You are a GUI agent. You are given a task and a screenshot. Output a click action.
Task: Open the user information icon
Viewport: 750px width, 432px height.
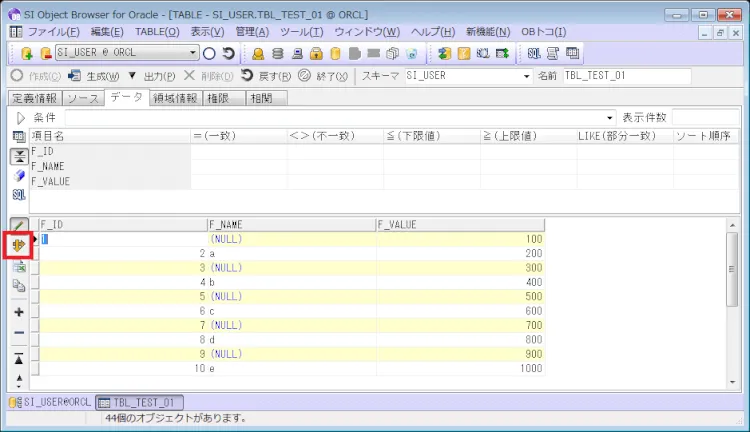(x=258, y=53)
